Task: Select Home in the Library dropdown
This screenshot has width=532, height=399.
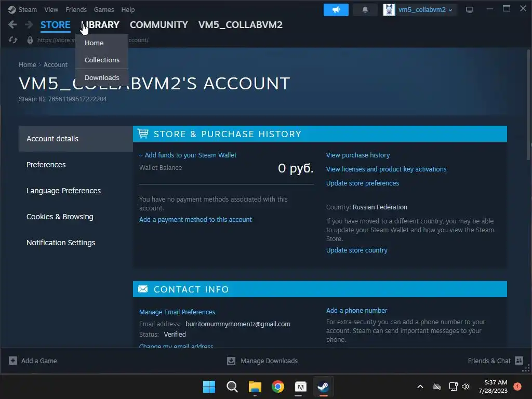Action: point(102,43)
